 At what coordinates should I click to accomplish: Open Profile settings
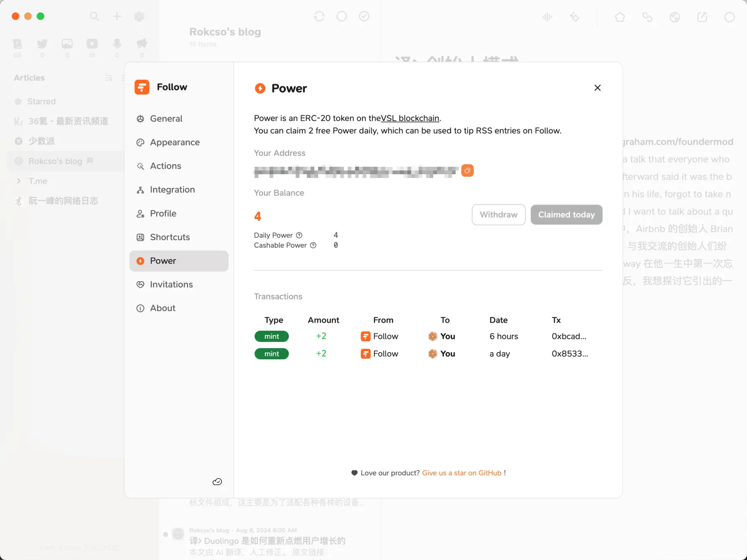pyautogui.click(x=179, y=214)
